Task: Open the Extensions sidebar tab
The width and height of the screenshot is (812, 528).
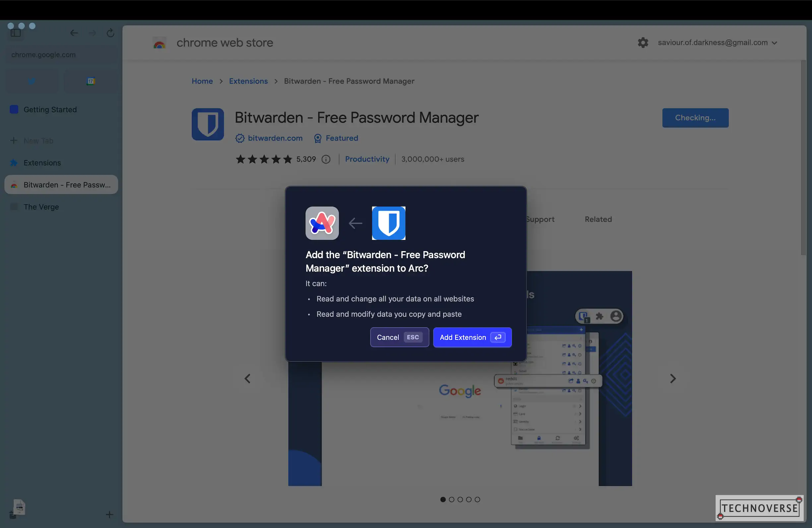Action: pyautogui.click(x=61, y=163)
